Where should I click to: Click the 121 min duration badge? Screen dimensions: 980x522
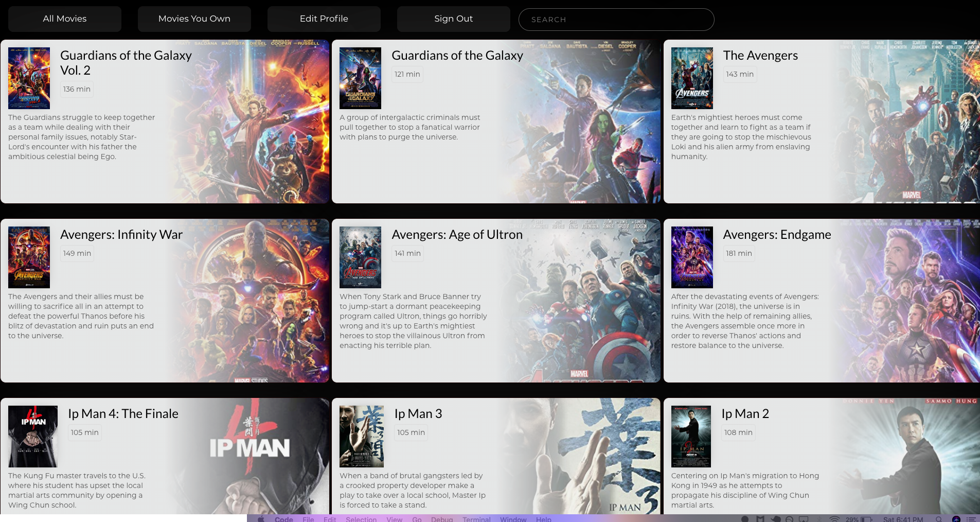(407, 74)
